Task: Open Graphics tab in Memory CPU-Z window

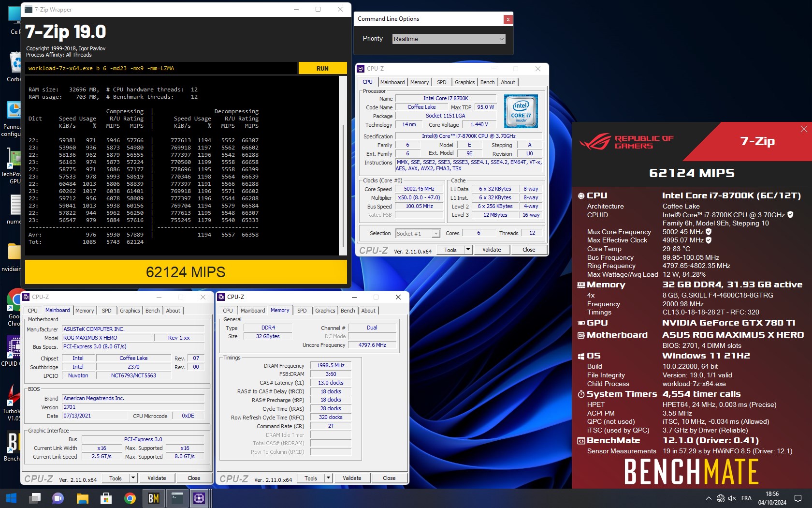Action: coord(325,311)
